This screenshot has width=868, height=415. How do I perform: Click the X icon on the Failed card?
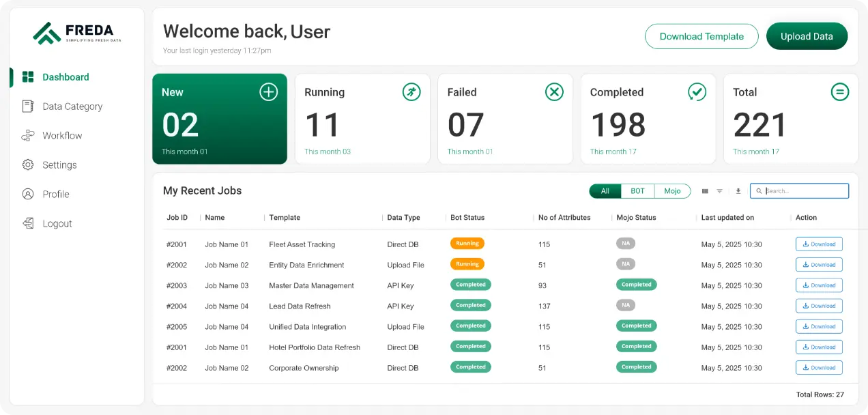coord(554,92)
